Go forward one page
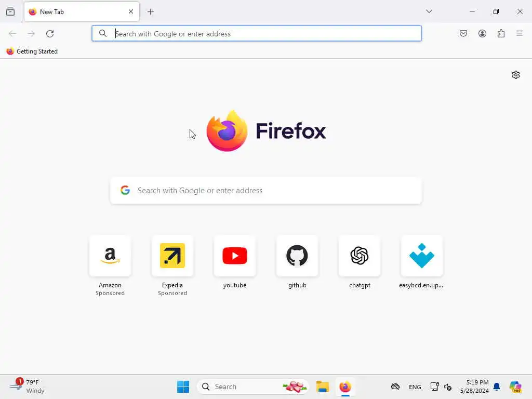The image size is (532, 399). pos(31,34)
